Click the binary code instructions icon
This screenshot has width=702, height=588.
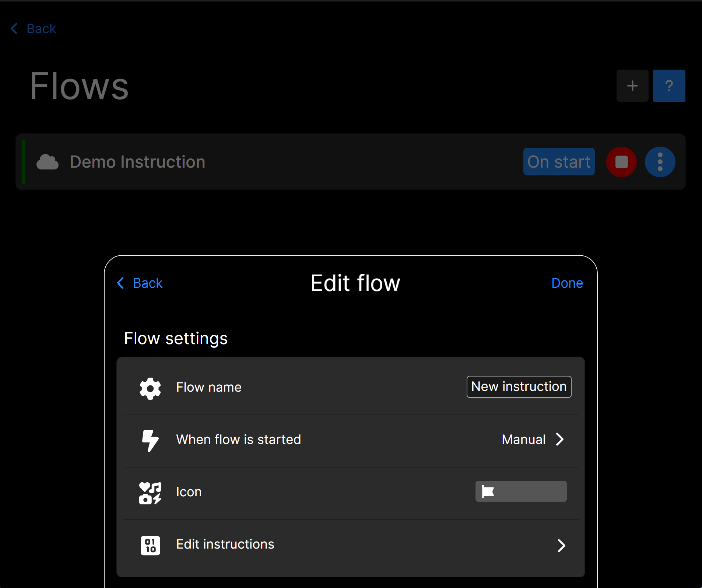(x=150, y=545)
